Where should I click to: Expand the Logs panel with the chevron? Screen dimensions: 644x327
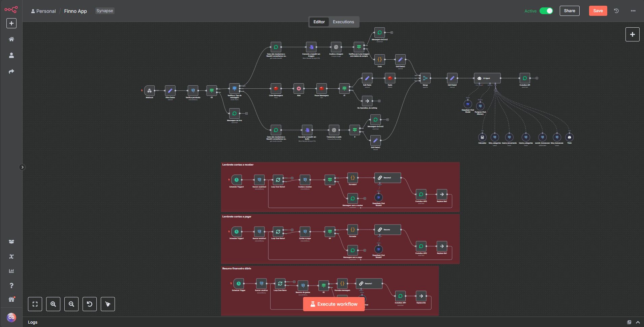click(638, 322)
